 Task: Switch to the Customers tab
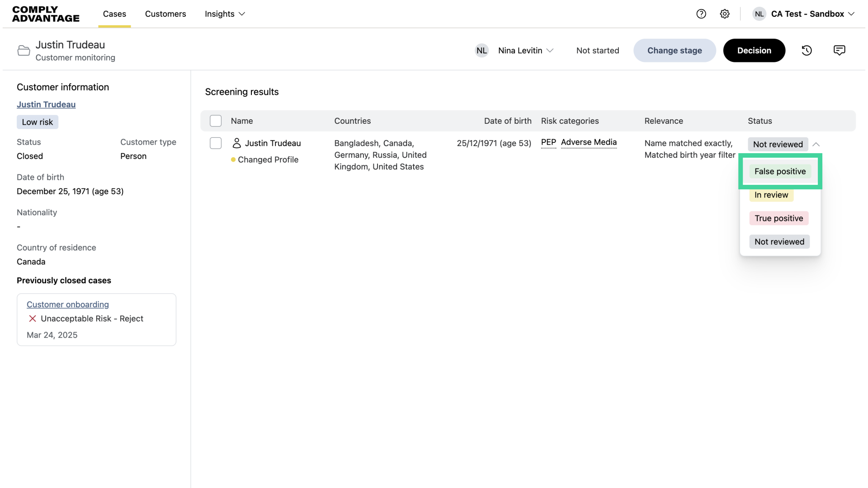165,14
